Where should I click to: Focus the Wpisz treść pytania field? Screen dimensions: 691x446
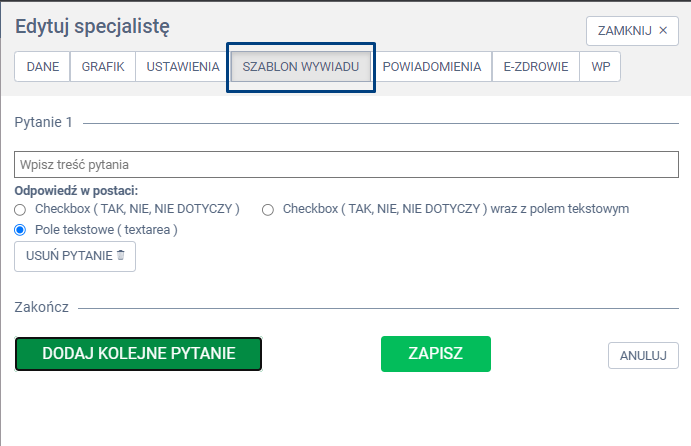[346, 164]
